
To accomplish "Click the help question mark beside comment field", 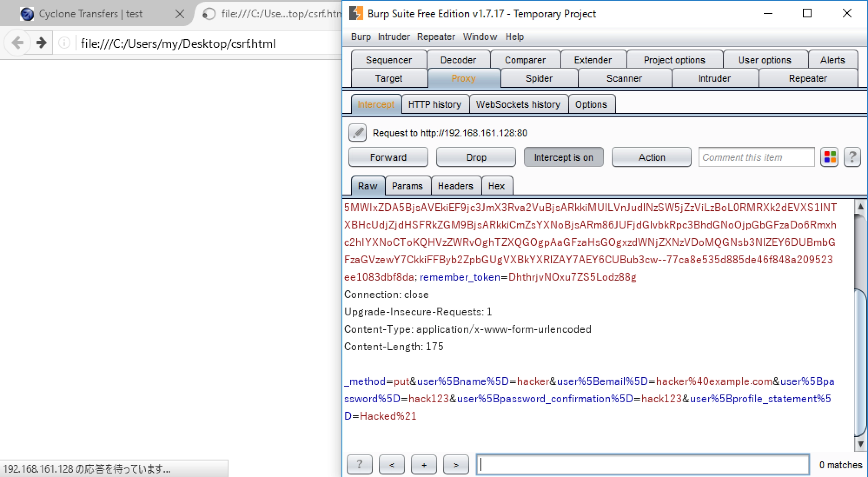I will click(x=852, y=157).
